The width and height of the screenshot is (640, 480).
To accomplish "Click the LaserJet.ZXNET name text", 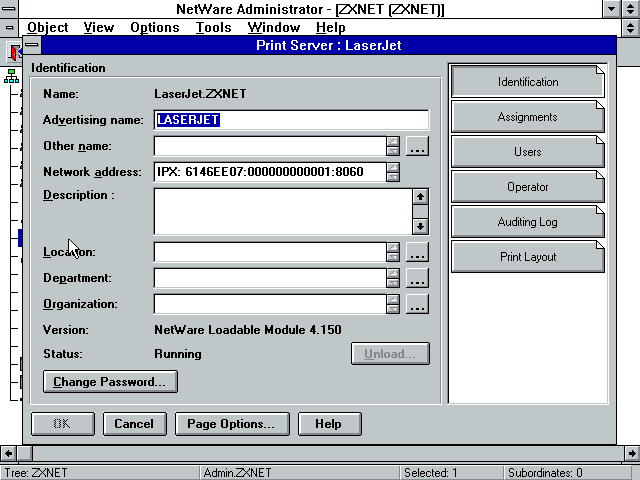I will click(x=200, y=94).
